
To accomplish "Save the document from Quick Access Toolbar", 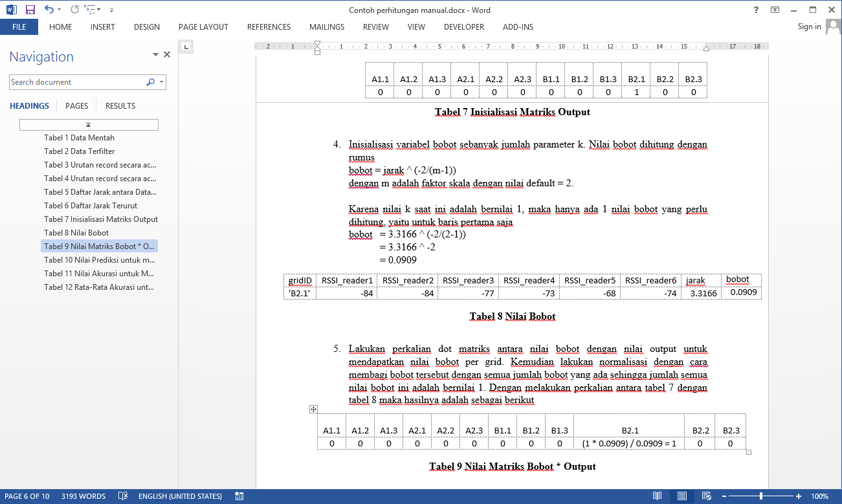I will click(30, 10).
